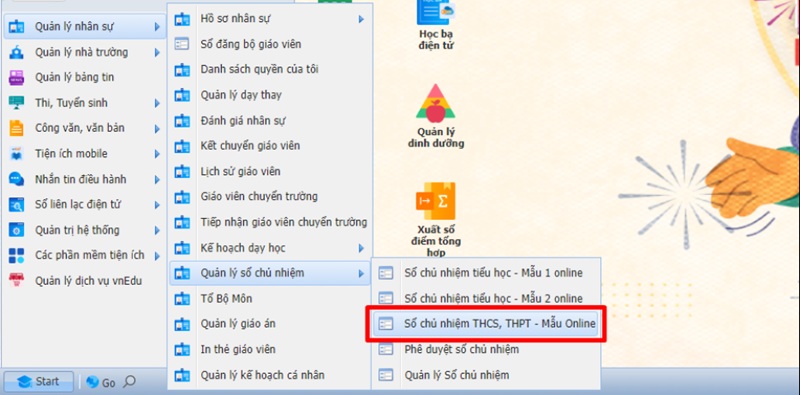Expand the Thi, Tuyển sinh arrow
The height and width of the screenshot is (395, 800).
(157, 103)
